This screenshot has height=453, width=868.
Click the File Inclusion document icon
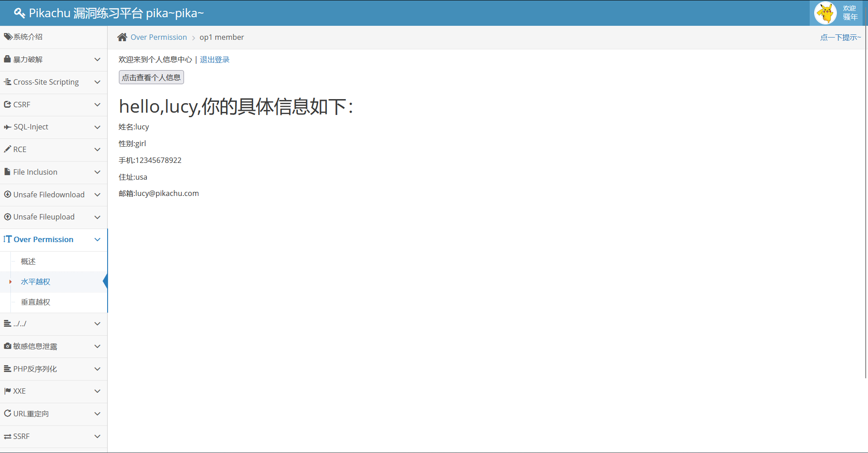pos(7,172)
